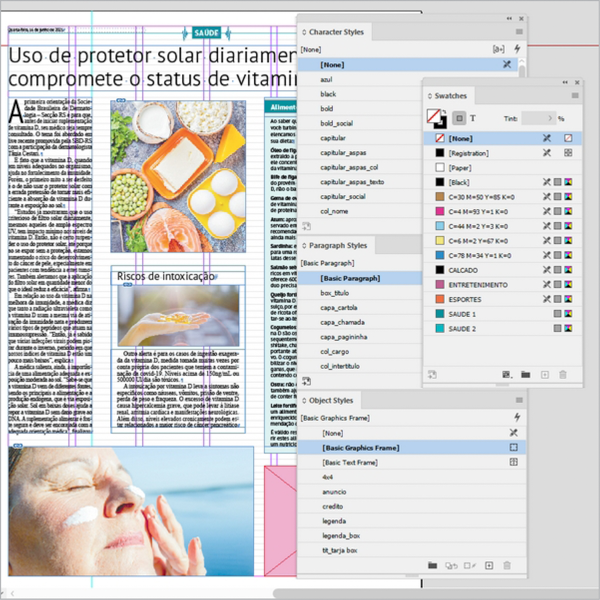Apply the capa_chamada paragraph style
Image resolution: width=600 pixels, height=600 pixels.
[360, 323]
